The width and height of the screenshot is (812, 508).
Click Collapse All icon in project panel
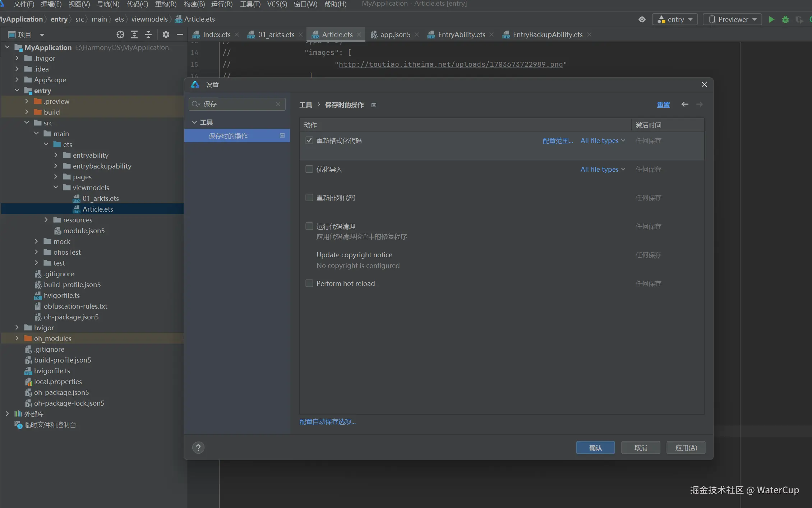(x=148, y=34)
